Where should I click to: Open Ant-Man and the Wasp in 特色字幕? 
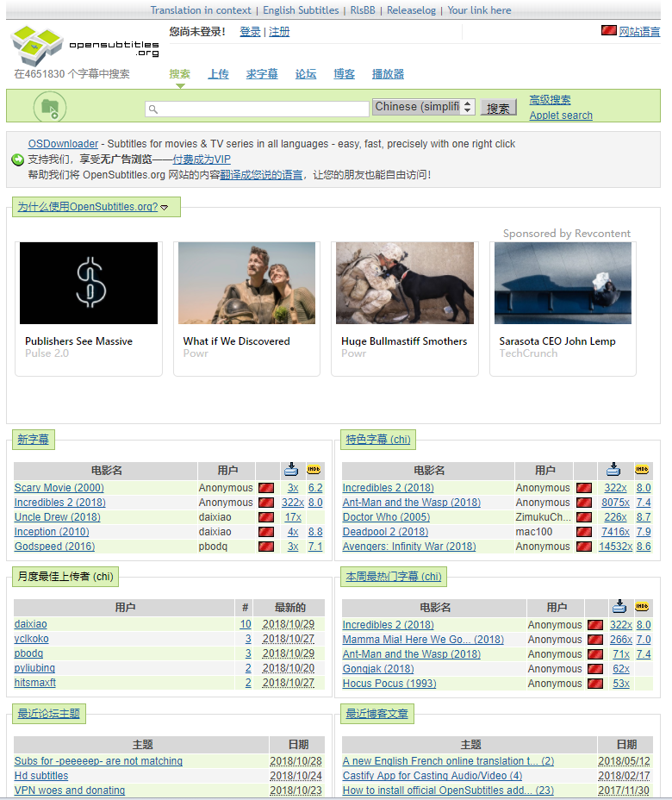(412, 503)
